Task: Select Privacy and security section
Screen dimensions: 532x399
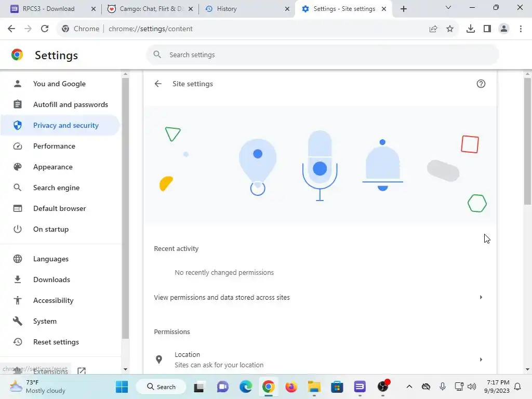Action: point(59,125)
